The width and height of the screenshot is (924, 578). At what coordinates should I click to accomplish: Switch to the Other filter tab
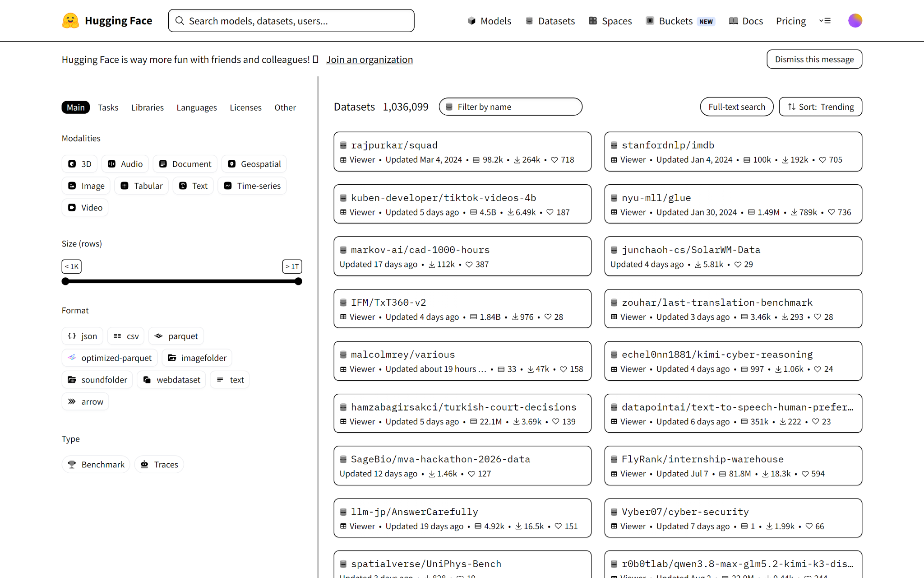[x=285, y=107]
